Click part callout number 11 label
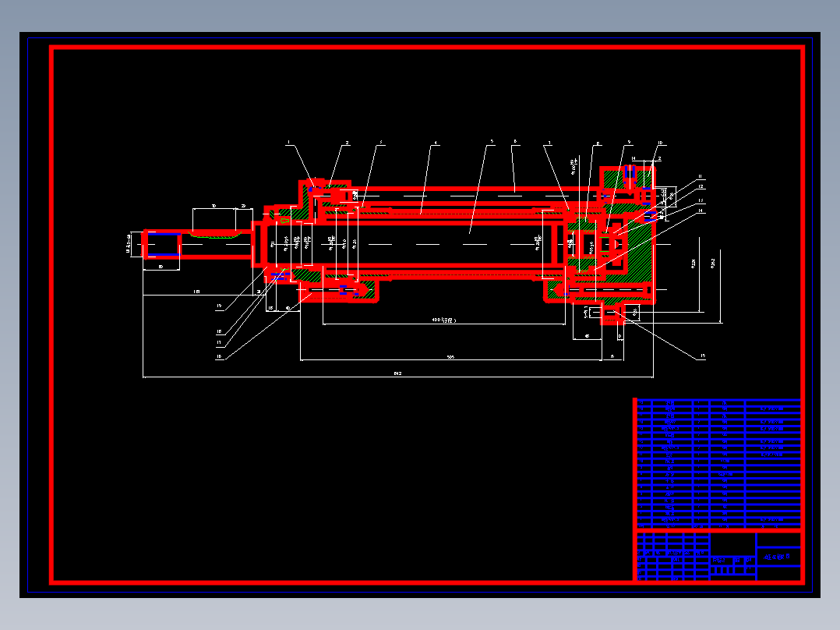The image size is (840, 630). (700, 176)
